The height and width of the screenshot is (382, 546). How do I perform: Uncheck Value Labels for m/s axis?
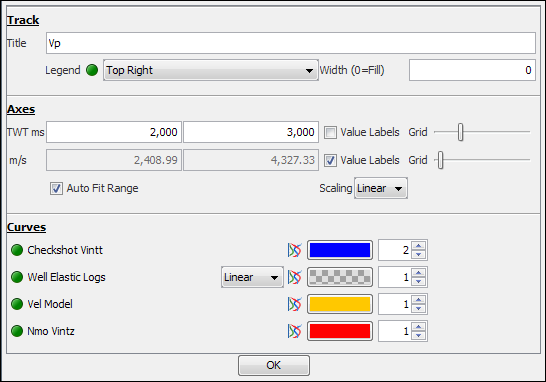pyautogui.click(x=330, y=160)
